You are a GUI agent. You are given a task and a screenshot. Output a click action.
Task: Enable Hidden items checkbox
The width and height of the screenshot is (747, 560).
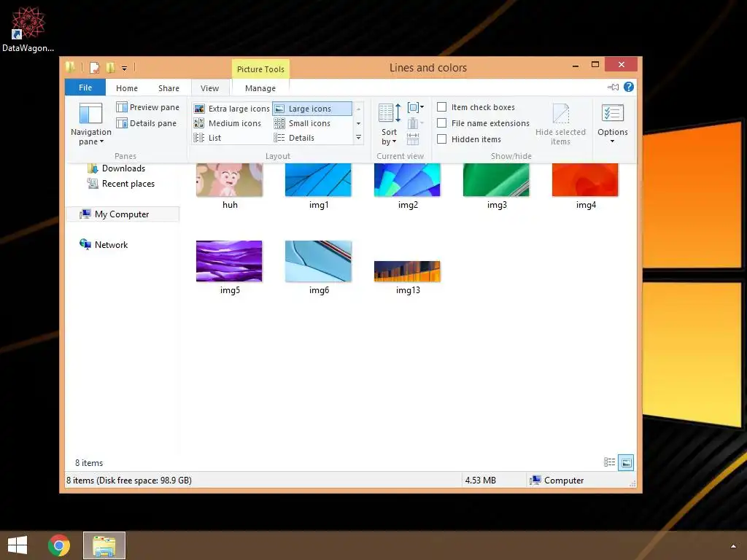(442, 139)
